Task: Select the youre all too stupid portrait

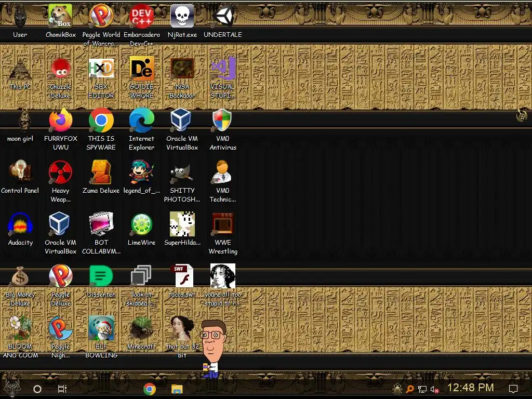Action: coord(223,276)
